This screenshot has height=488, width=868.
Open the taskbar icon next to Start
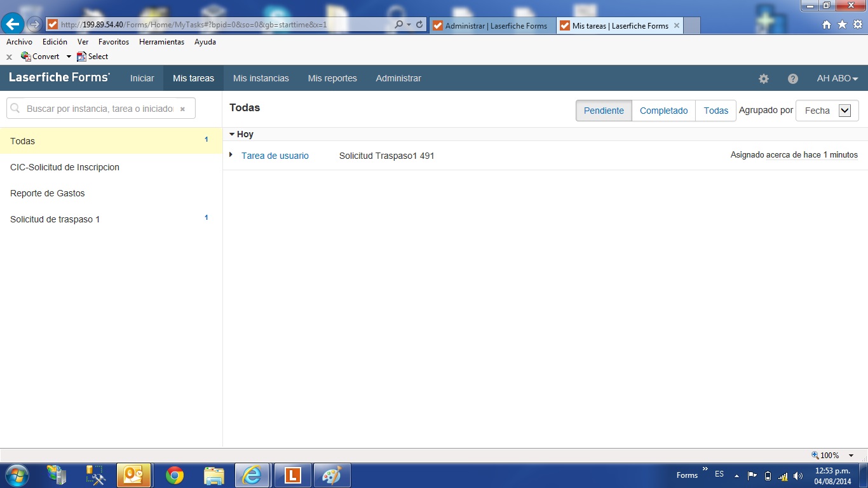click(x=57, y=475)
